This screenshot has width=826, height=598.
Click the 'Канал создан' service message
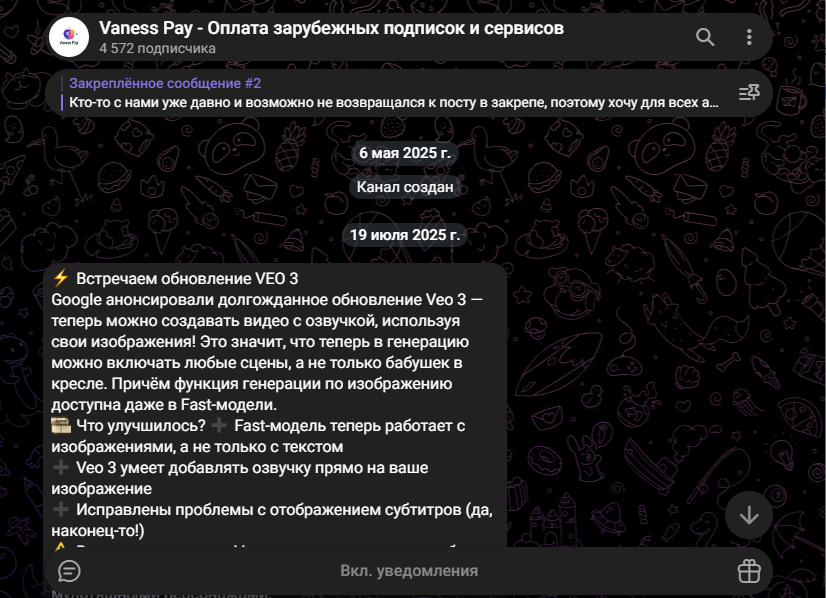[405, 187]
